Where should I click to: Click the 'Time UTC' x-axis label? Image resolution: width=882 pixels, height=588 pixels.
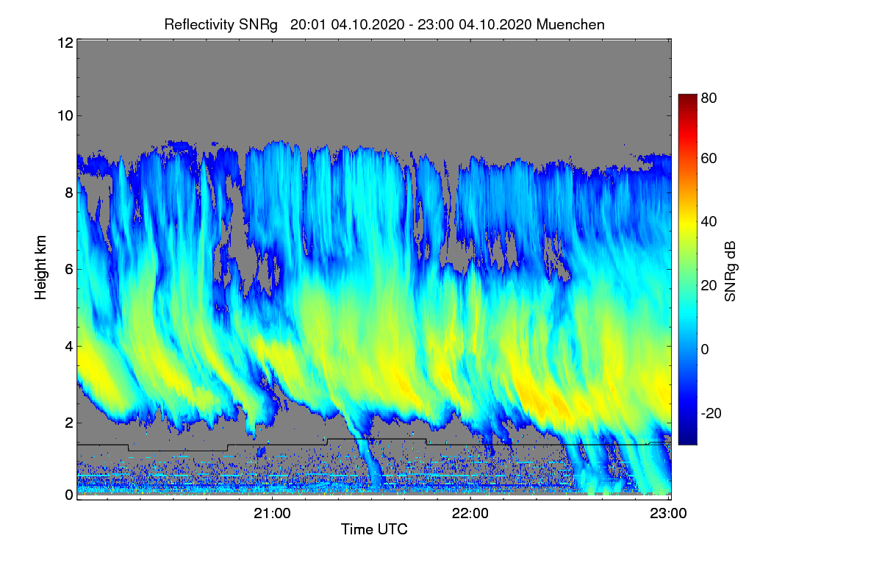374,528
